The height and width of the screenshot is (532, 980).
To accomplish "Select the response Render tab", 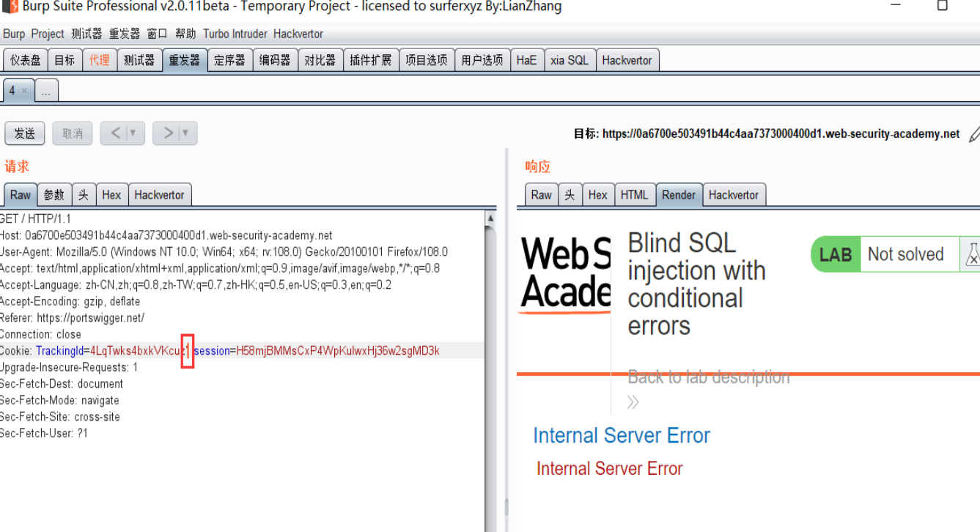I will pos(679,195).
